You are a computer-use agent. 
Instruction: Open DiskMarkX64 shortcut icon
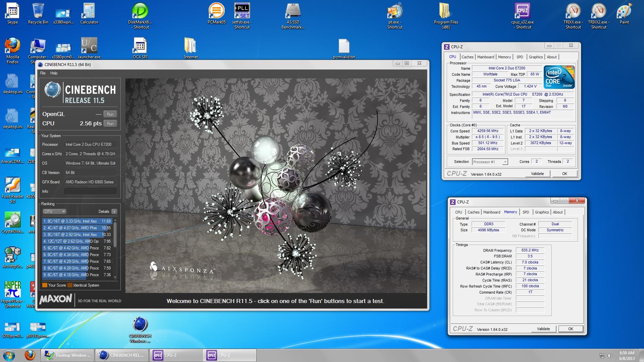pos(140,16)
